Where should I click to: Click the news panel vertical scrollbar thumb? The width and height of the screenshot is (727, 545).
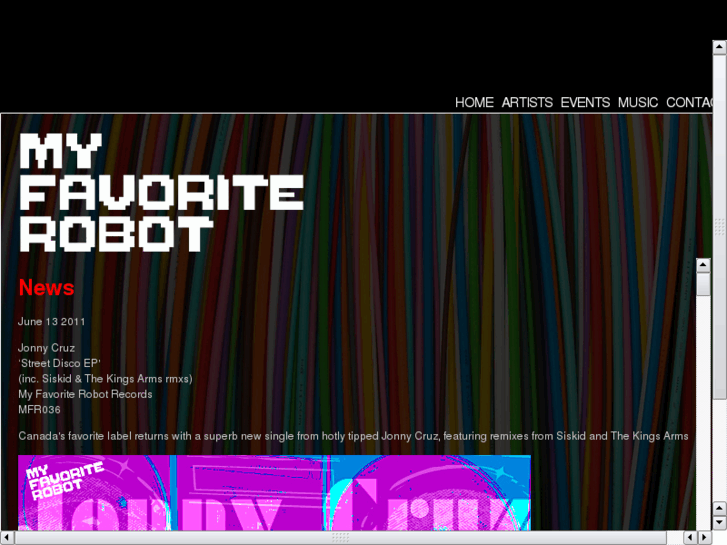click(703, 283)
